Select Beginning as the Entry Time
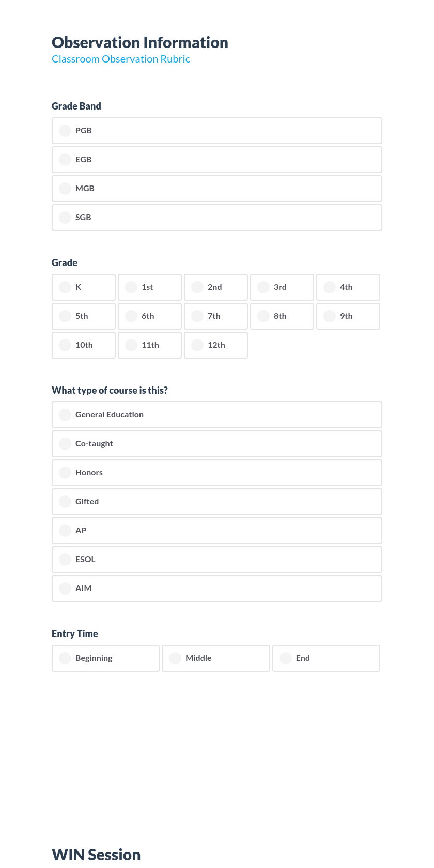 point(105,658)
